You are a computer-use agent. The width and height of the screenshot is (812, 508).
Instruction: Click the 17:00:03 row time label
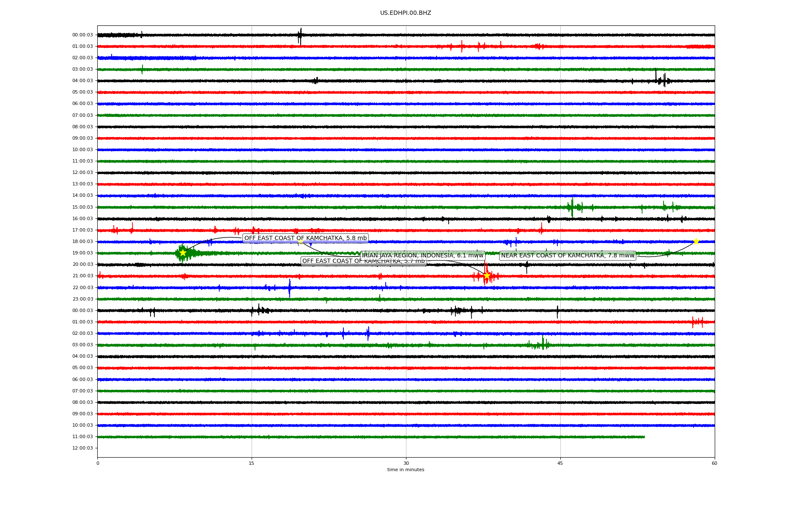pyautogui.click(x=82, y=230)
